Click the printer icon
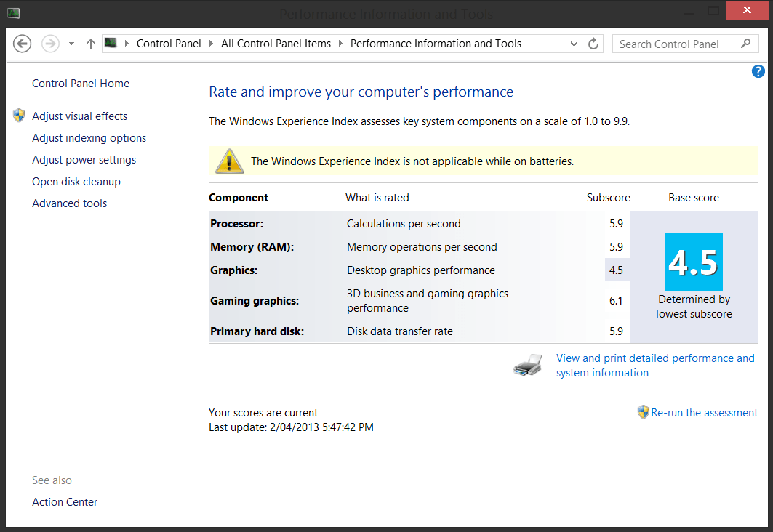 528,365
